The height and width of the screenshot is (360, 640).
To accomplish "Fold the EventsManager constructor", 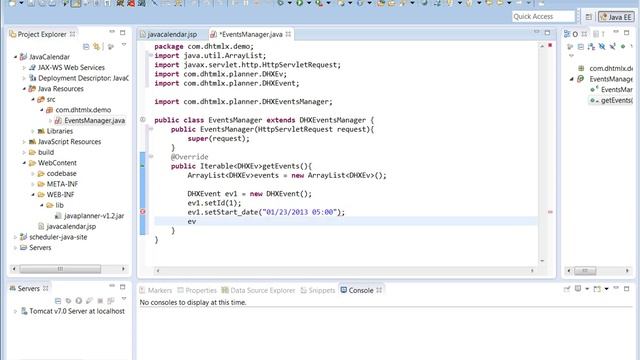I will [x=151, y=129].
